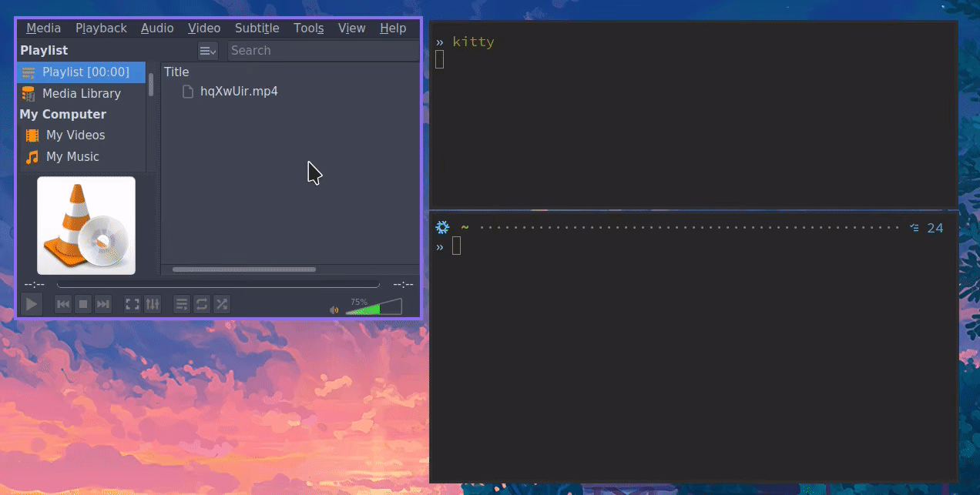
Task: Click the playlist horizontal scrollbar
Action: click(x=244, y=269)
